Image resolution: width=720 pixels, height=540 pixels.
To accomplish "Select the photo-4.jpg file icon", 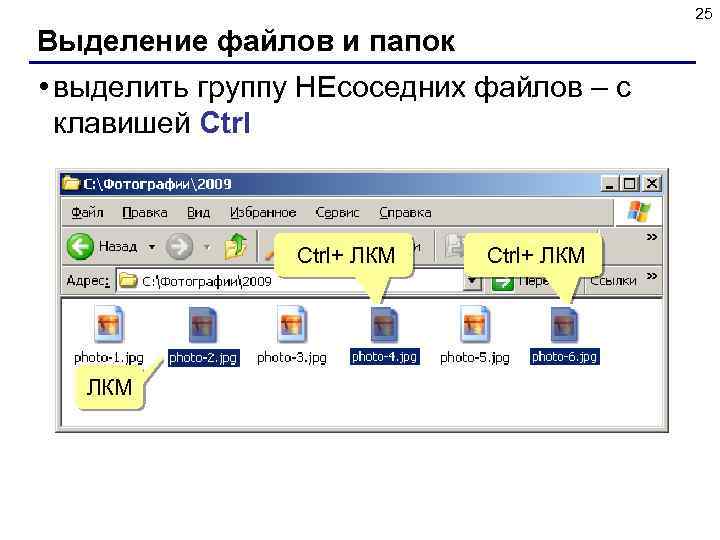I will (384, 325).
